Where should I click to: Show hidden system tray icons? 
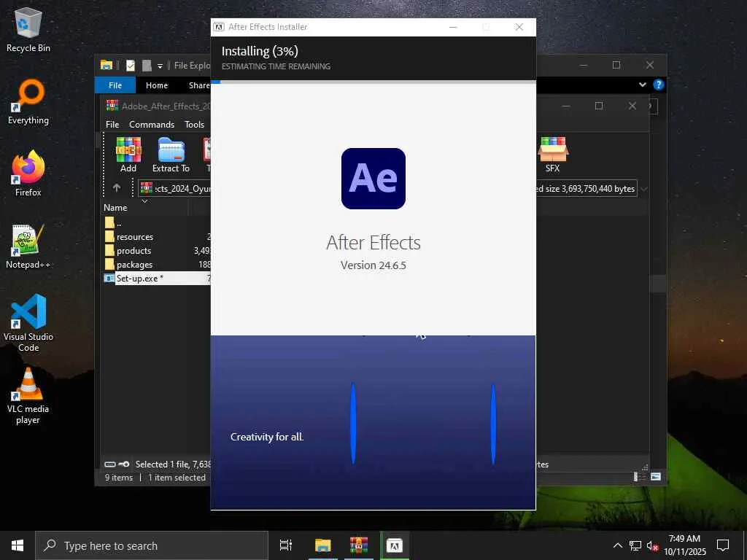617,545
